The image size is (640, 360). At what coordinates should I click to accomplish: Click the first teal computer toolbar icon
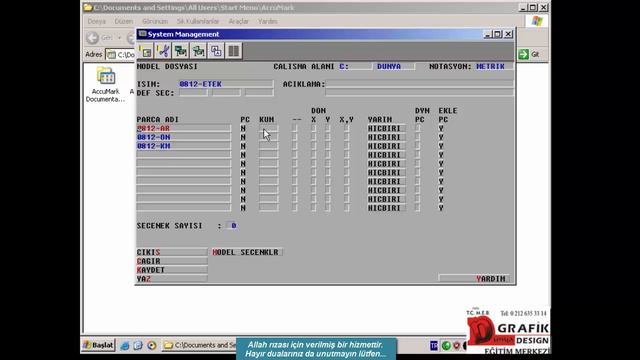(181, 51)
